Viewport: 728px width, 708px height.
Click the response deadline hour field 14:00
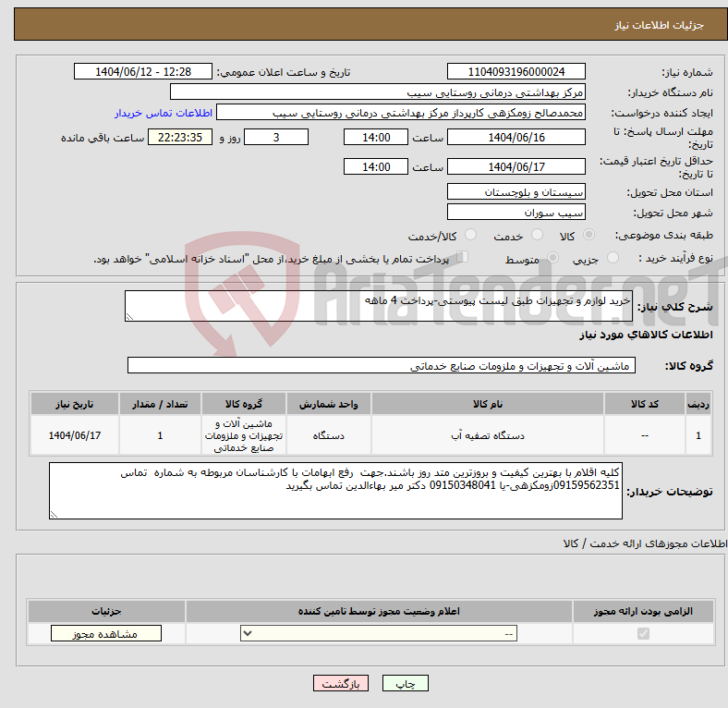tap(376, 137)
